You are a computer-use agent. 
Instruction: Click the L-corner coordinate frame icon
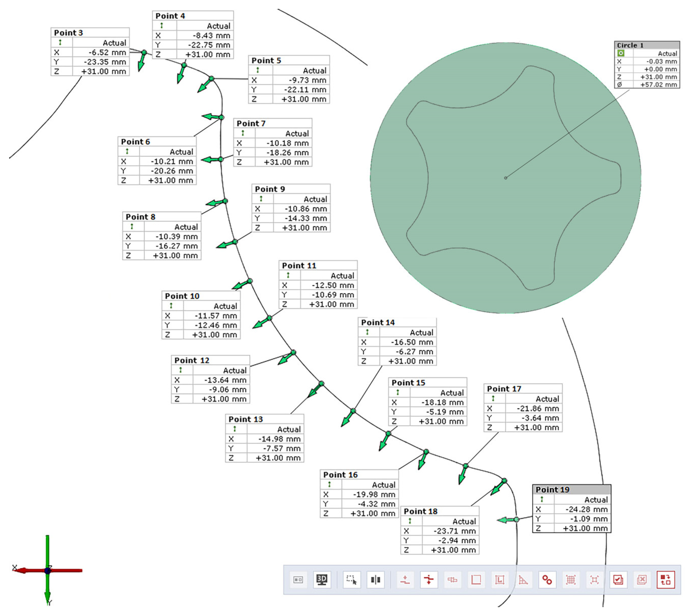pos(500,579)
